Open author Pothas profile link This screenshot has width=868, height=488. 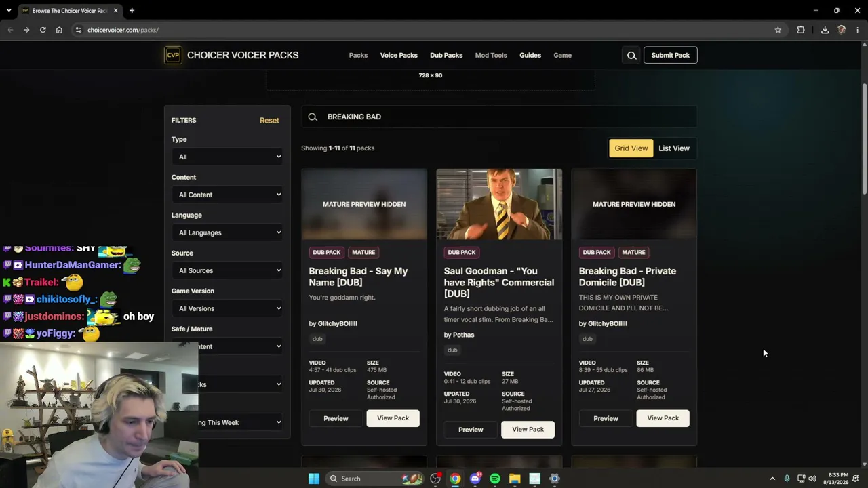pos(463,335)
